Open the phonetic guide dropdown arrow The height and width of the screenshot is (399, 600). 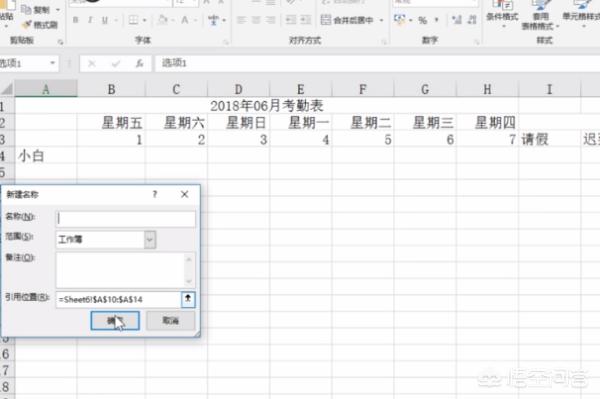pos(224,20)
